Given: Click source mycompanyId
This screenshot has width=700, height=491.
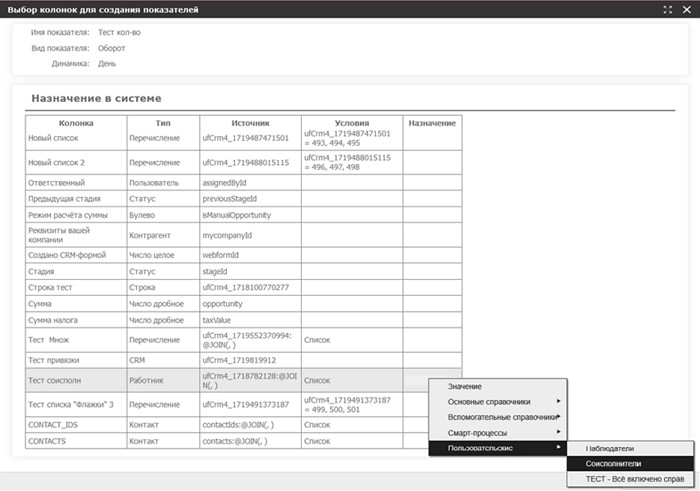Looking at the screenshot, I should [x=227, y=235].
